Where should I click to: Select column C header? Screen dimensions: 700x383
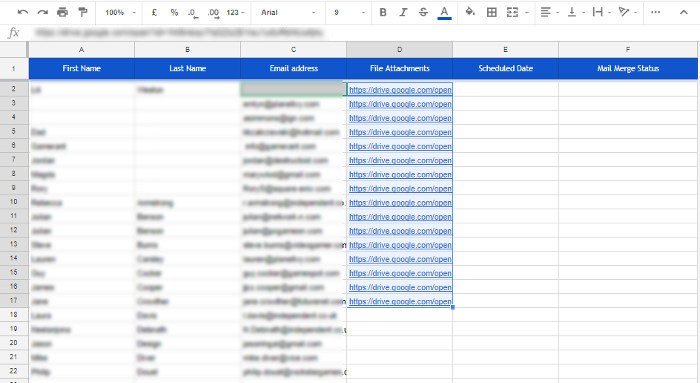pos(293,50)
